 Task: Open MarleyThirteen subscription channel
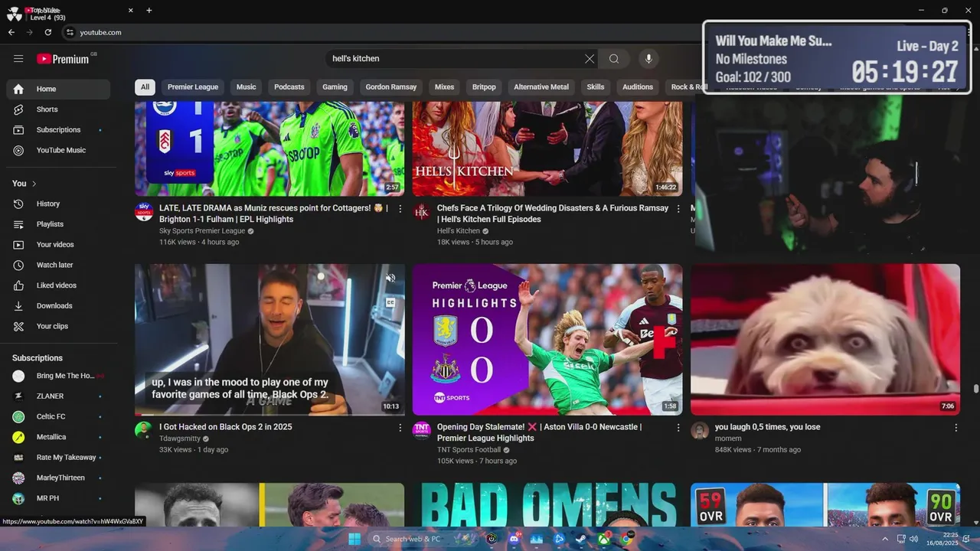click(x=58, y=478)
